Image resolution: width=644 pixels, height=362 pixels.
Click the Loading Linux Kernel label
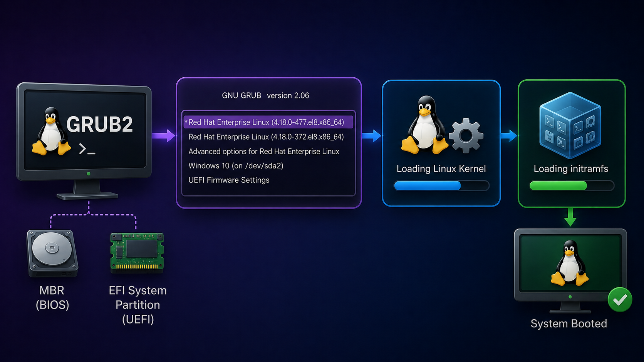coord(441,169)
